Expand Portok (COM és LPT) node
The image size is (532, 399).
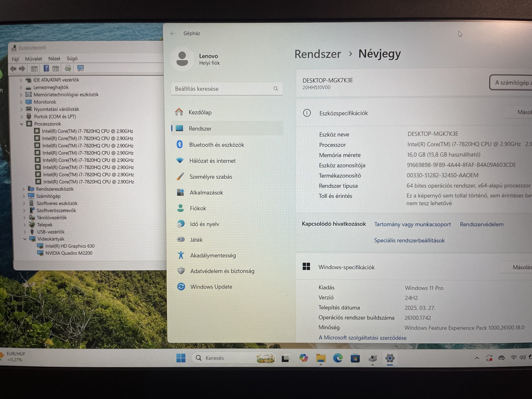point(22,117)
